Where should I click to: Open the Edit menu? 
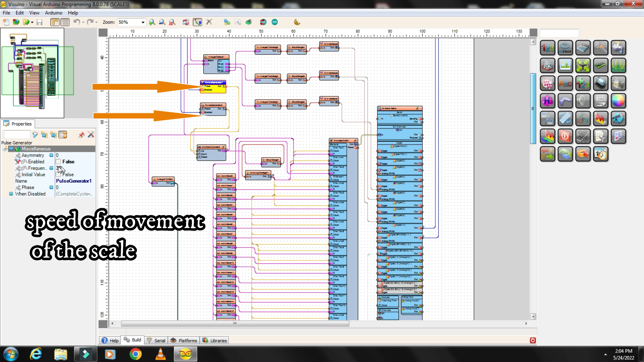pos(20,13)
